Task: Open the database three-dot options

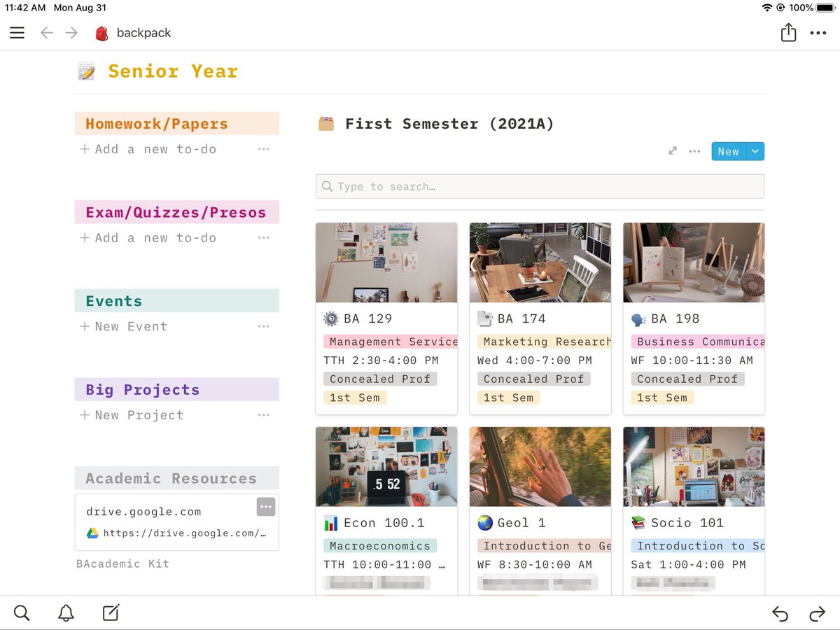Action: (x=694, y=151)
